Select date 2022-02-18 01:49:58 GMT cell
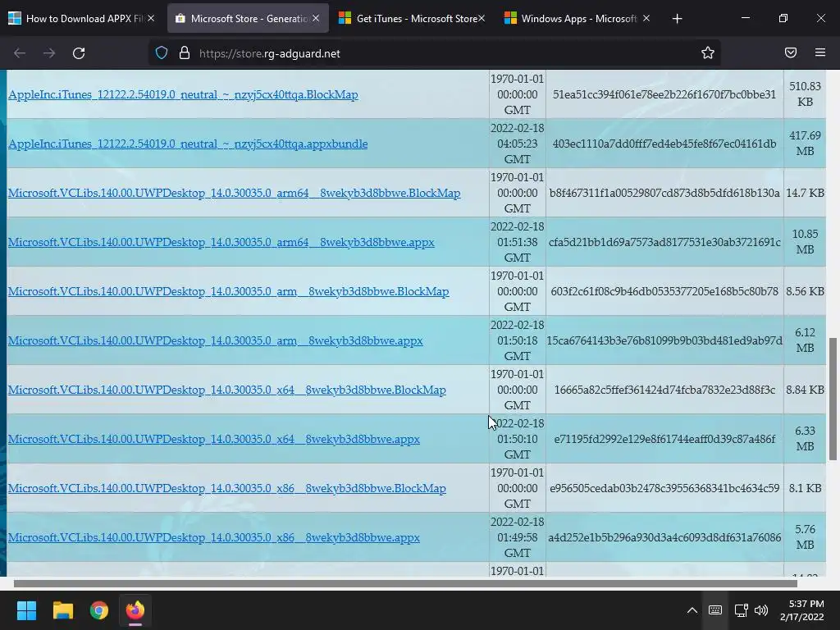The height and width of the screenshot is (630, 840). [x=517, y=538]
